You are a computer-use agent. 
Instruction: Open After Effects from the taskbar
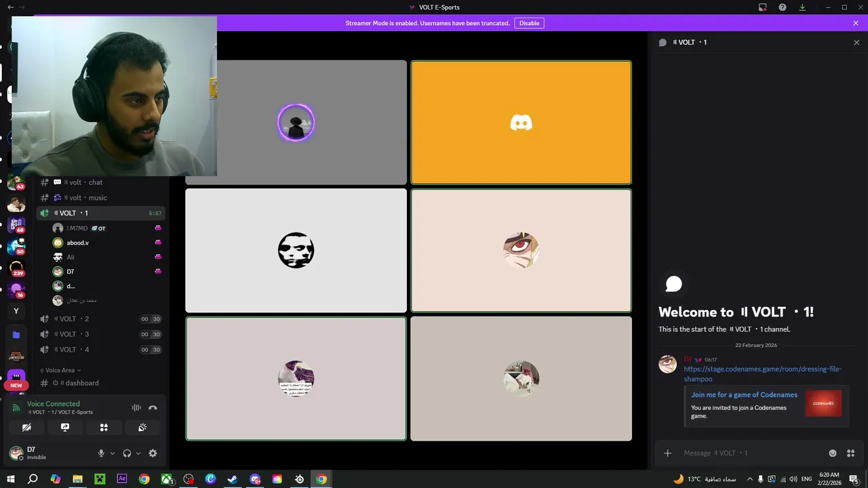pos(122,479)
